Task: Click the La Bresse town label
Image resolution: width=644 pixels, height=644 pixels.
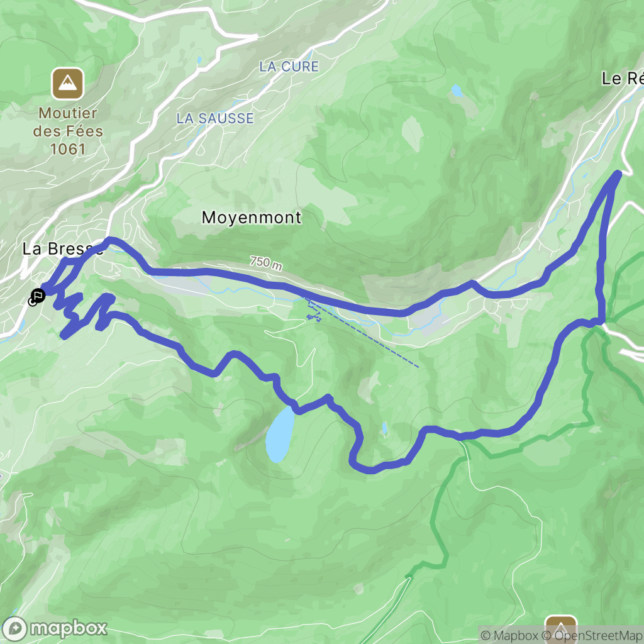Action: 62,249
